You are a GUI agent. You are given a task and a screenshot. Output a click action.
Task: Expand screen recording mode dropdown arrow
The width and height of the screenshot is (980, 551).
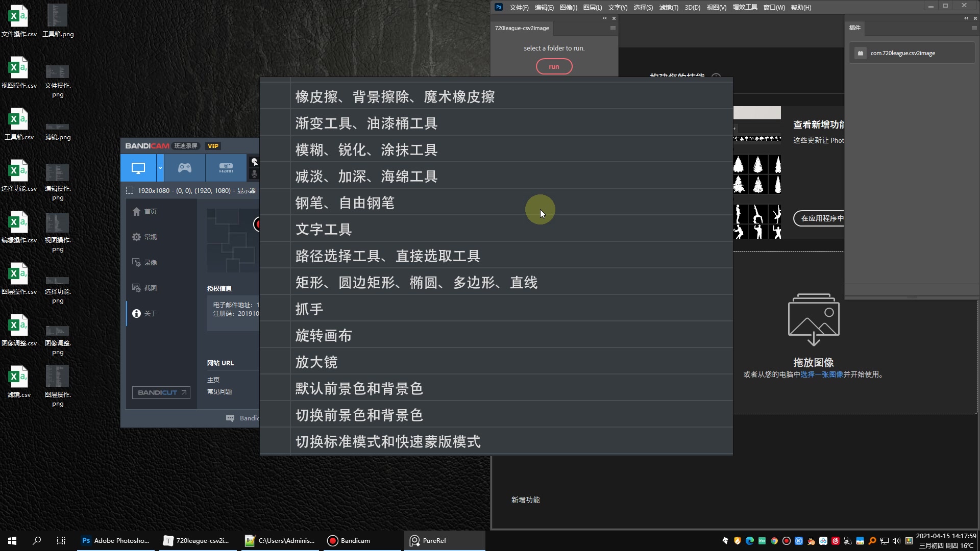(x=160, y=168)
